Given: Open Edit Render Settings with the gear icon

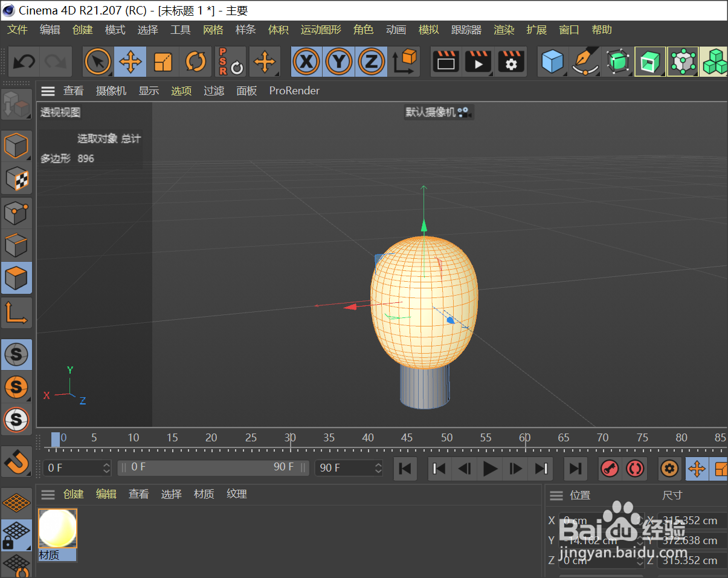Looking at the screenshot, I should [x=511, y=61].
